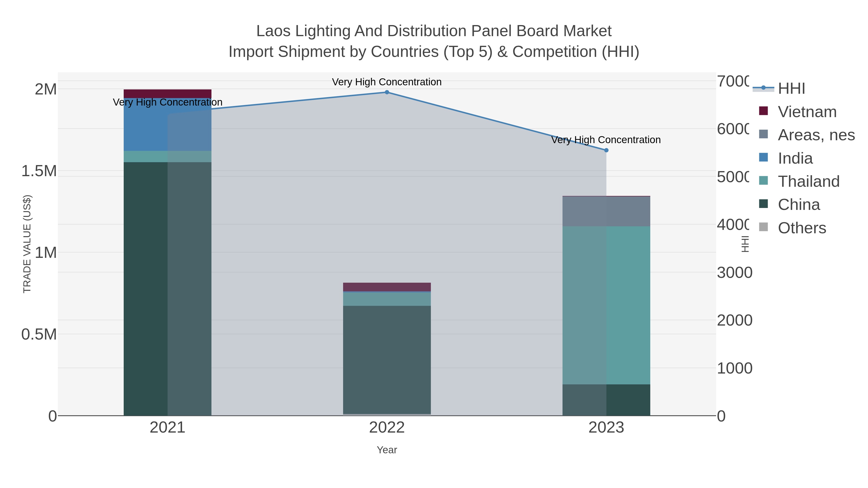Click the 3000 HHI axis tick label

[x=735, y=273]
